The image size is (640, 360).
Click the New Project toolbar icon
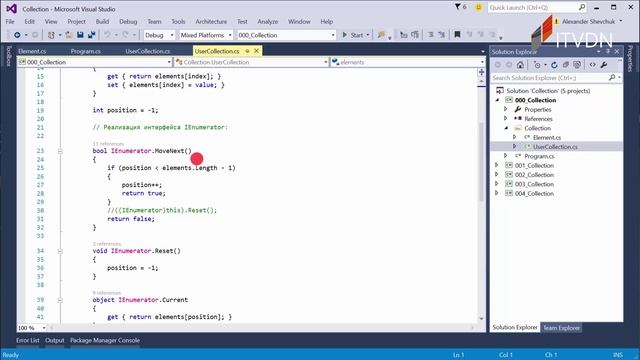click(51, 35)
